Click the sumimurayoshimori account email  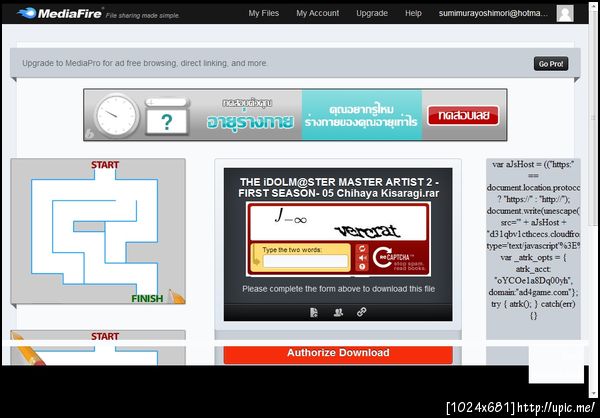coord(493,13)
